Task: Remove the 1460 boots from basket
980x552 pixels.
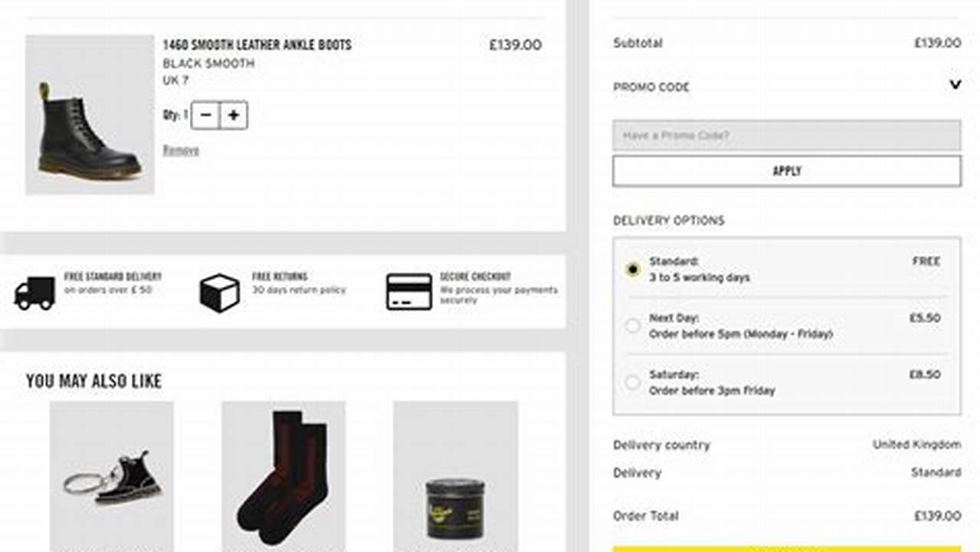Action: coord(181,150)
